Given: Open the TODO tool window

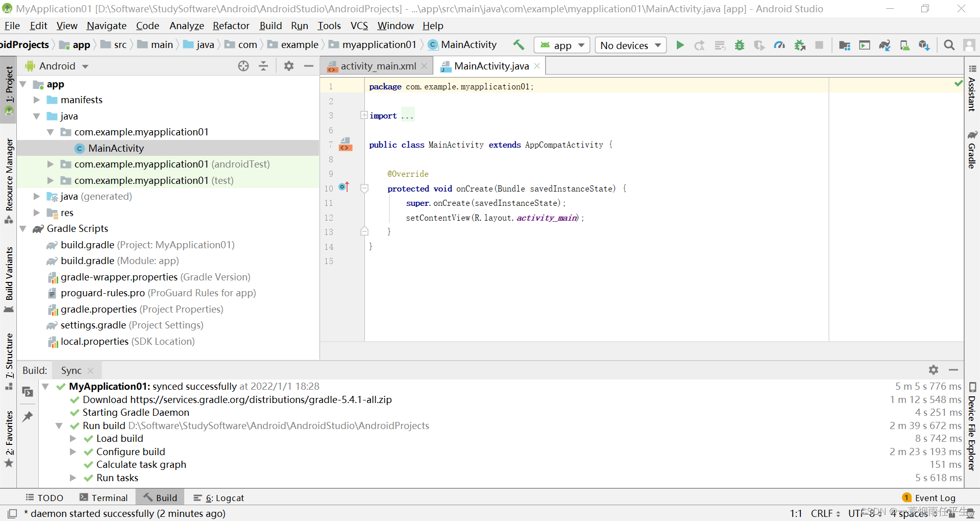Looking at the screenshot, I should 44,498.
